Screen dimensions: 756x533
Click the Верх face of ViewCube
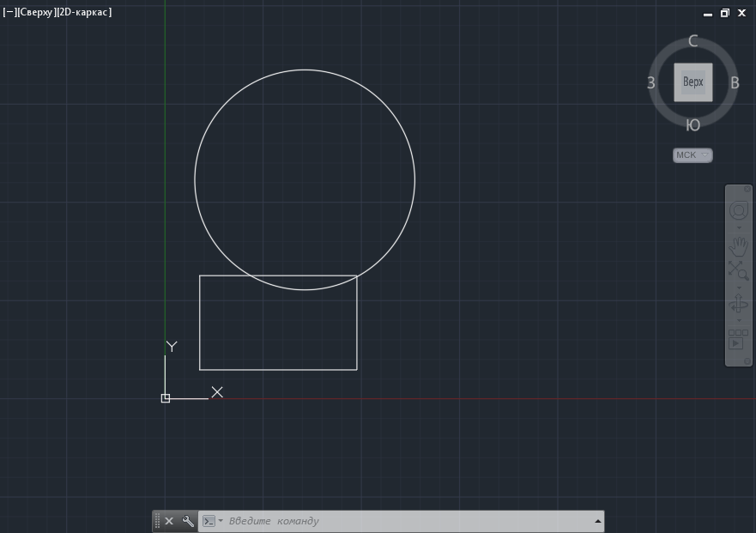point(692,82)
